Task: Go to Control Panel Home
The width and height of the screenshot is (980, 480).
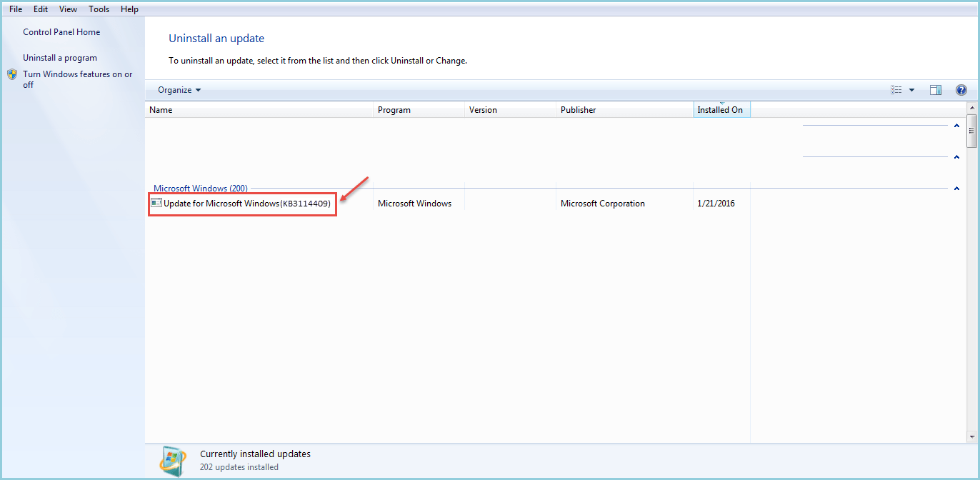Action: click(61, 32)
